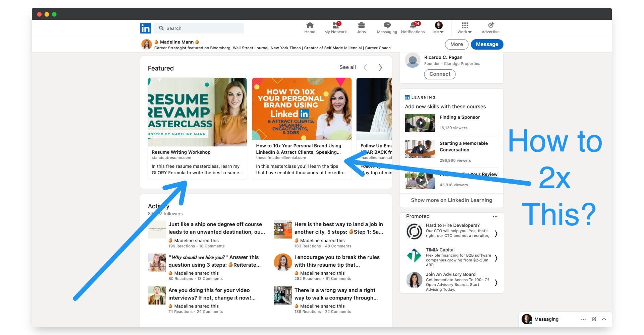Click the Advertise icon

point(491,25)
